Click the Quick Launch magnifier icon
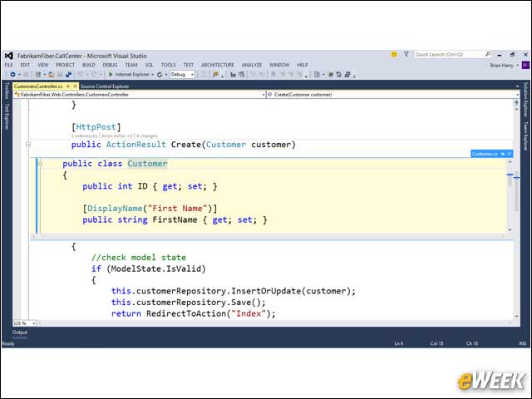 click(488, 54)
